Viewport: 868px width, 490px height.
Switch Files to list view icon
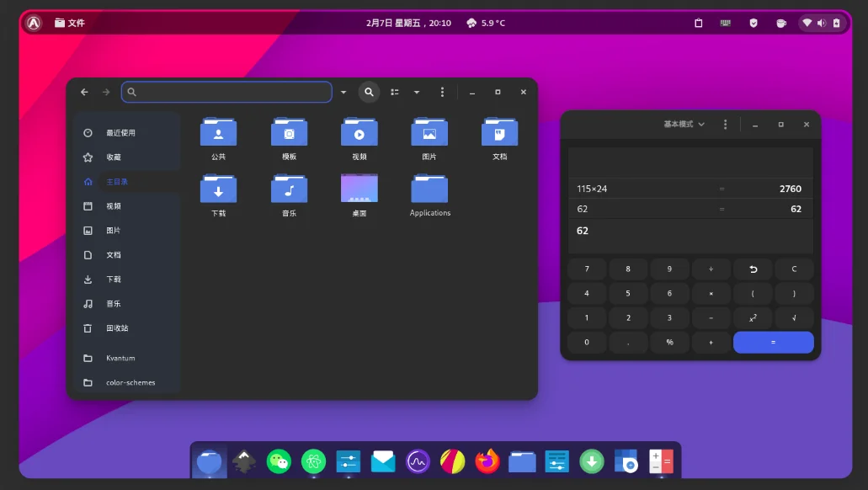point(395,92)
